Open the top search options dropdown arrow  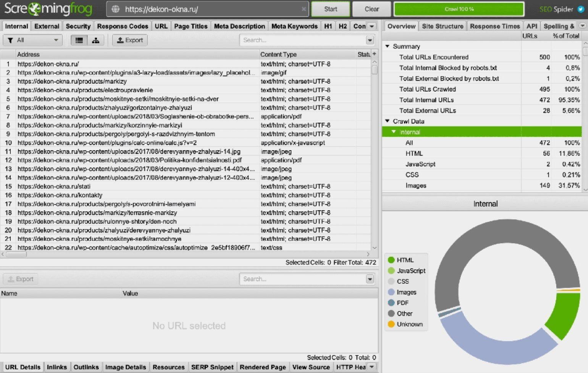click(x=370, y=40)
